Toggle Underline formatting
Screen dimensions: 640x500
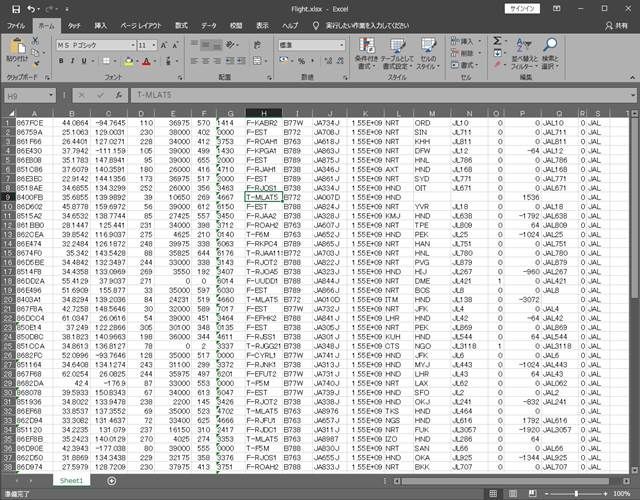(x=84, y=61)
